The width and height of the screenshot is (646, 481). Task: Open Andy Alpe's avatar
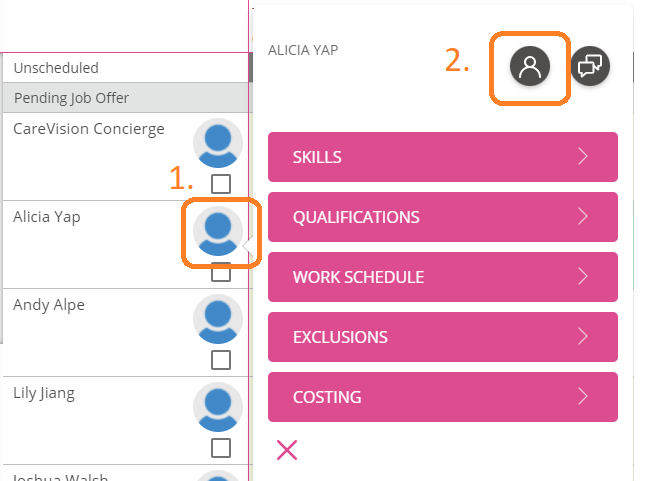point(218,319)
